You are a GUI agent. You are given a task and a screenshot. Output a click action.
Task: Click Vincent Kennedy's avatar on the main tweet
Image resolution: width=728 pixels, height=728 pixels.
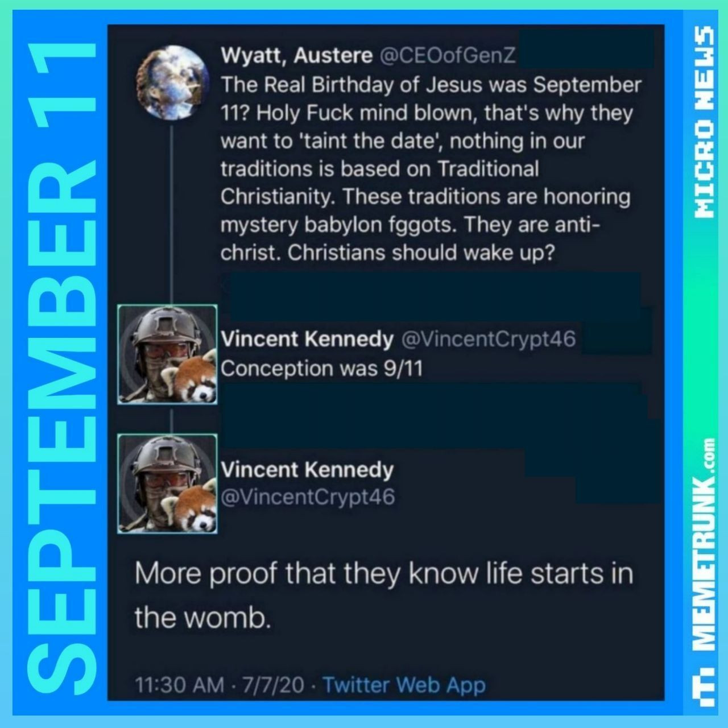[167, 483]
